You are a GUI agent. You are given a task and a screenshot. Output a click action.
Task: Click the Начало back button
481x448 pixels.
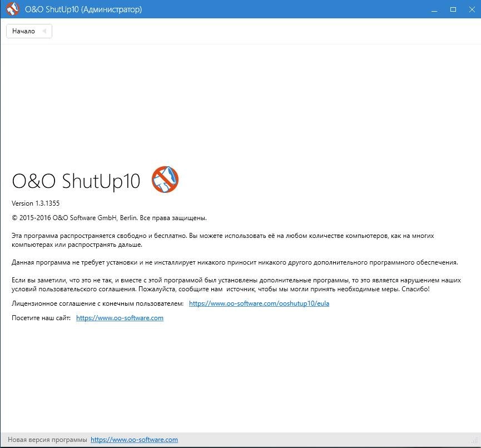point(29,31)
